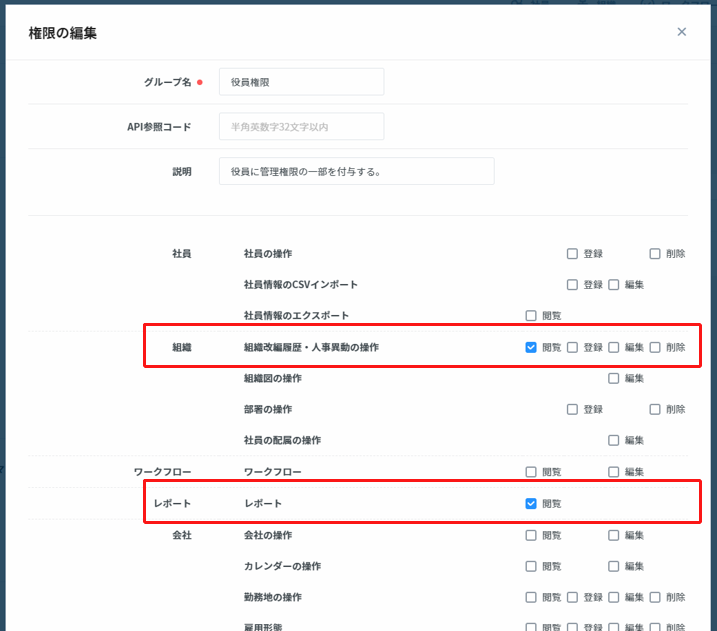
Task: Enable 編集 for ワークフロー
Action: click(x=614, y=472)
